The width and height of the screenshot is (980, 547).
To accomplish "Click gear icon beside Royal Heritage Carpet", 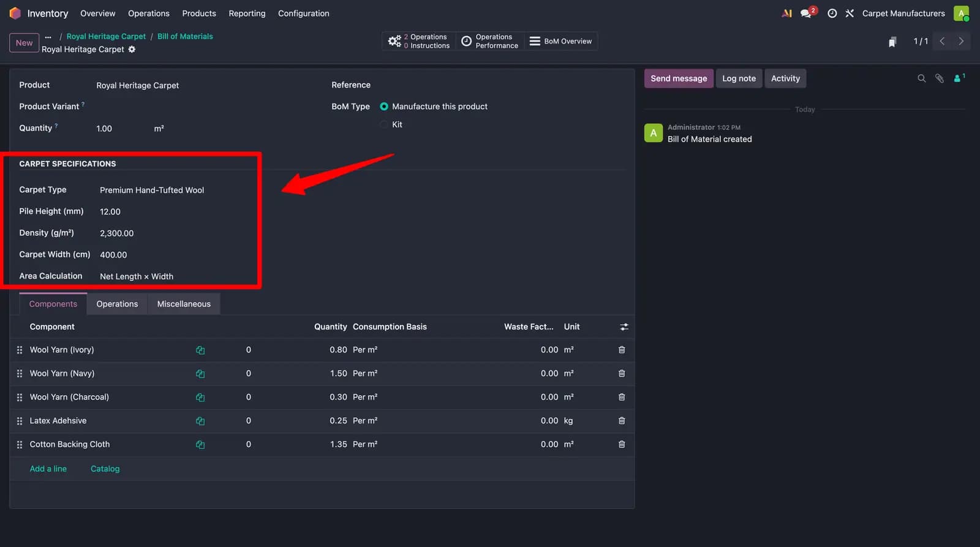I will point(132,49).
